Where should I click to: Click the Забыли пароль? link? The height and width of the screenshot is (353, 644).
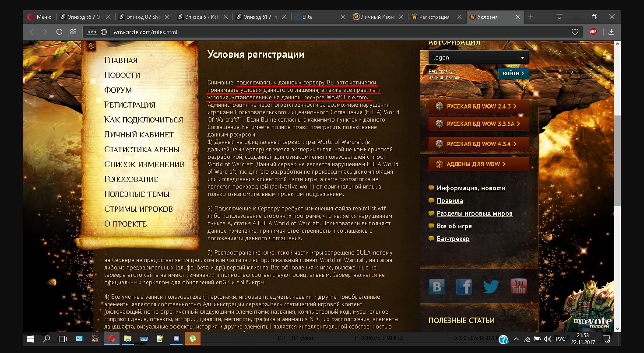pyautogui.click(x=445, y=77)
